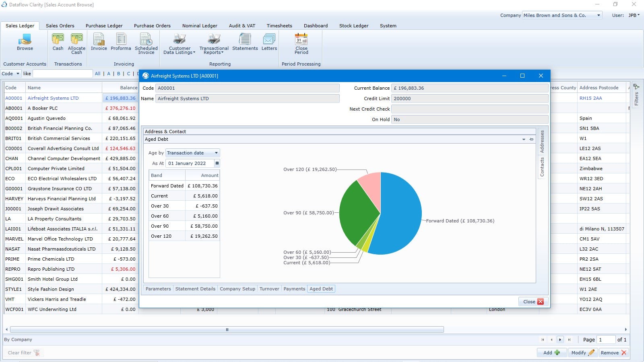Open the Browse customer accounts tool
Viewport: 644px width, 362px height.
[25, 42]
